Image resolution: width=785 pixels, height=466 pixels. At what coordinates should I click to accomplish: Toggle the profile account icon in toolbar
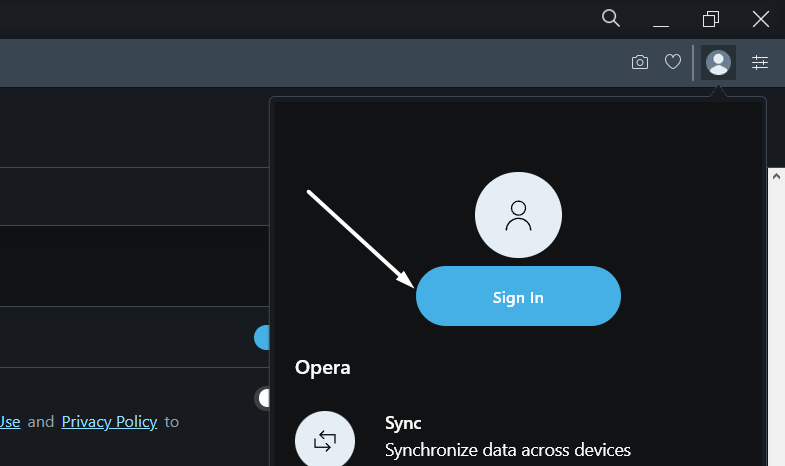[x=718, y=63]
